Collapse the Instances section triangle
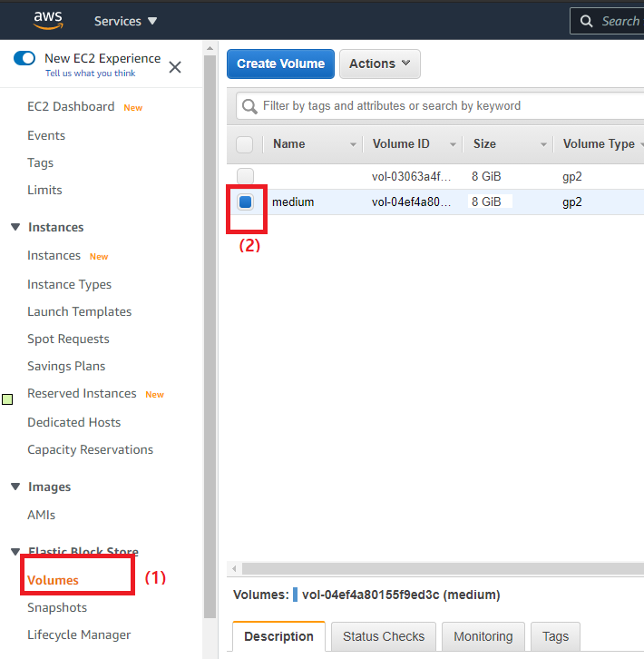The height and width of the screenshot is (659, 644). pyautogui.click(x=15, y=227)
